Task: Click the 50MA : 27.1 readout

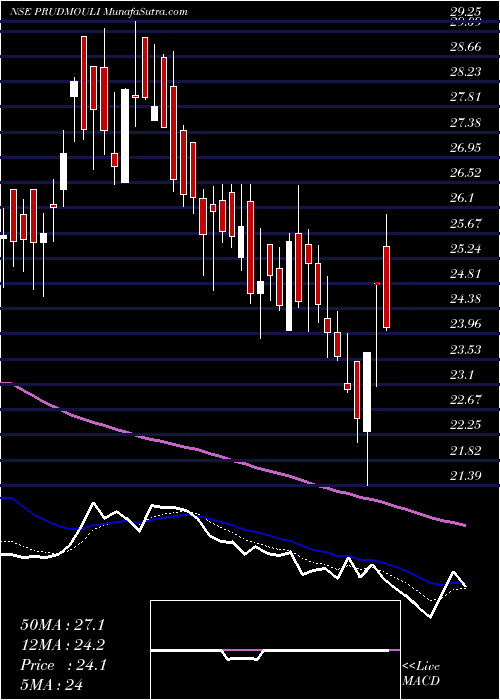Action: (64, 625)
